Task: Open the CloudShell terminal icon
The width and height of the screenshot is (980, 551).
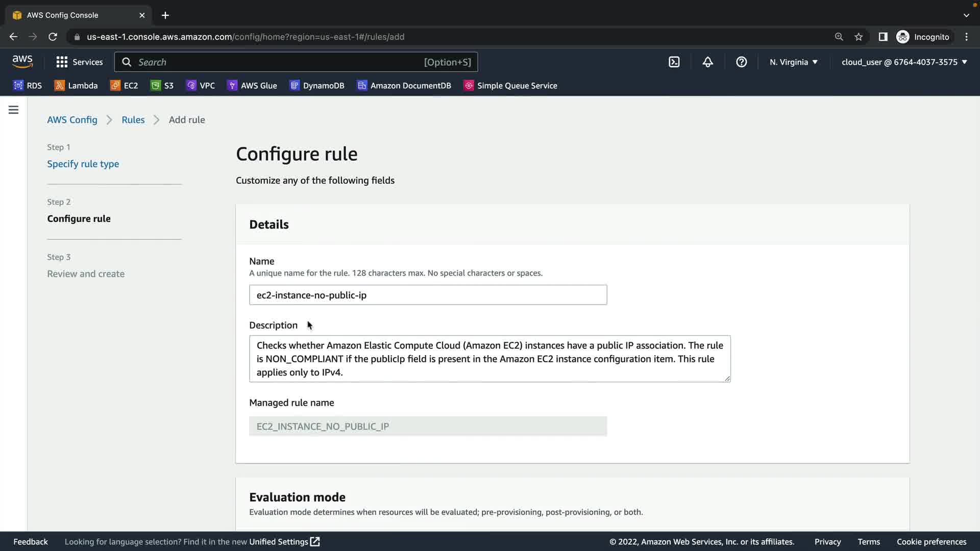Action: tap(674, 62)
